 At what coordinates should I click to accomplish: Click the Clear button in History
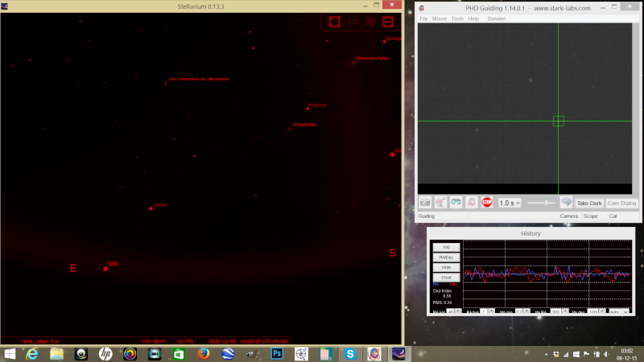[x=446, y=278]
